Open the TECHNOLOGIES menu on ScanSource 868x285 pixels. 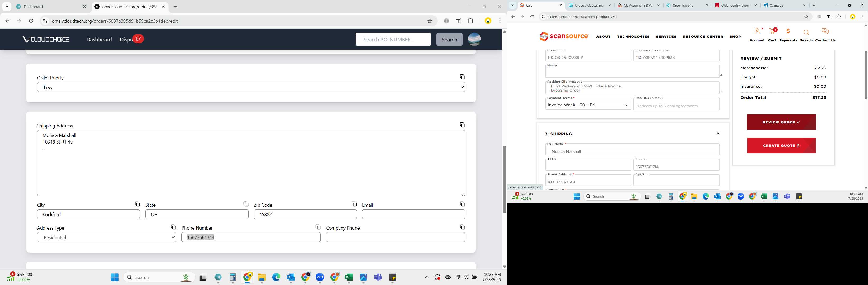click(633, 37)
